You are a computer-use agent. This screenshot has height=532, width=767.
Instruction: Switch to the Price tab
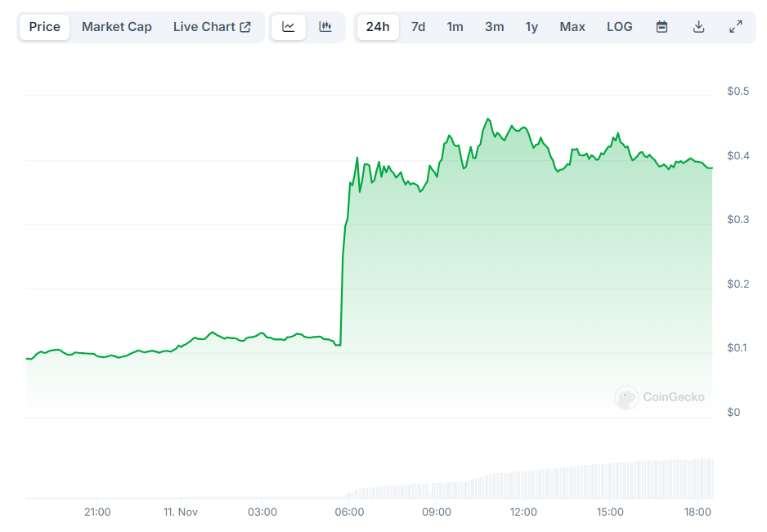(x=44, y=27)
